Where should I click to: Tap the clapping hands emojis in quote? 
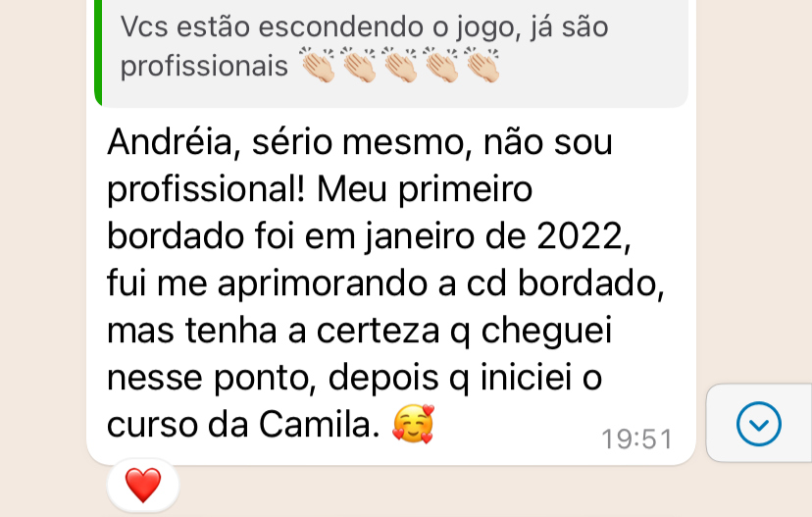coord(399,65)
